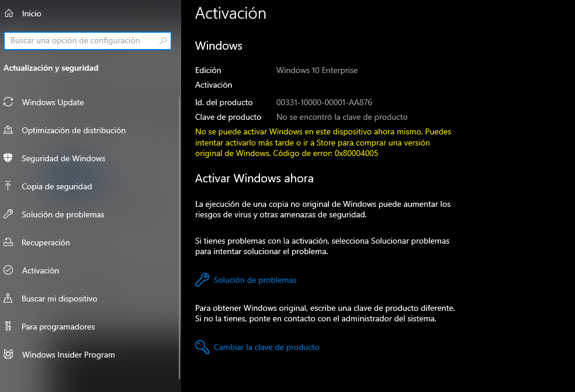This screenshot has width=575, height=392.
Task: Click the Windows Update refresh arrows icon
Action: pos(8,102)
